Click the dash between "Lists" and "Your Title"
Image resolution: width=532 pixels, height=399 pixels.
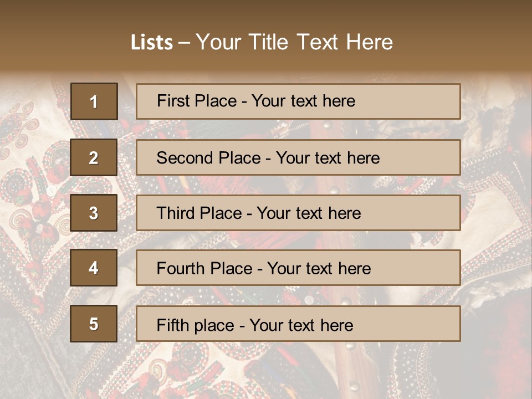pyautogui.click(x=184, y=43)
